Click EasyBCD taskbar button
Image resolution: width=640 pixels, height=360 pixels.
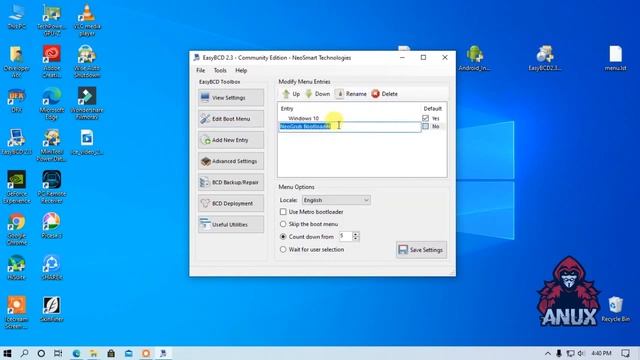tap(163, 353)
